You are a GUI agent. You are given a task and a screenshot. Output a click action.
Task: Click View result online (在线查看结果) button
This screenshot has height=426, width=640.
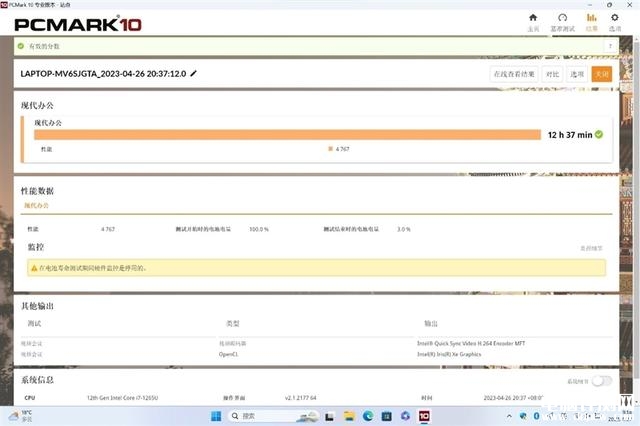(514, 74)
